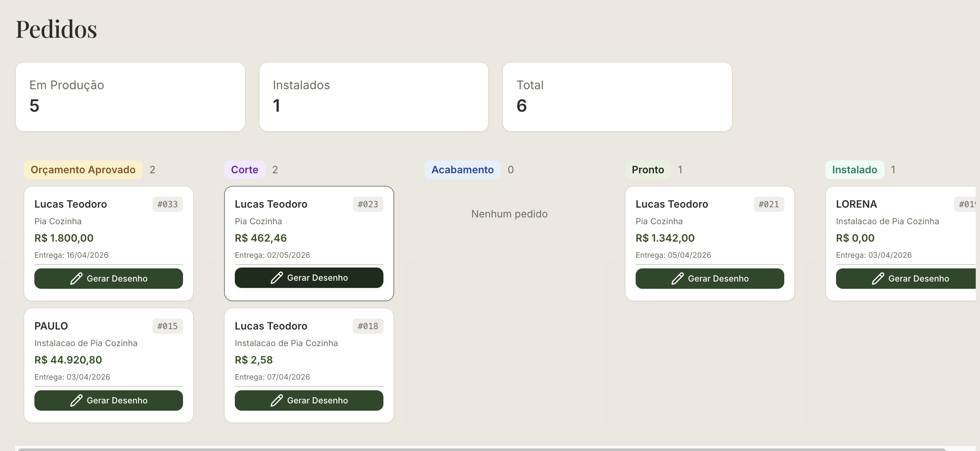Screen dimensions: 980x451
Task: Click Gerar Desenho on LORENA's order
Action: point(906,279)
